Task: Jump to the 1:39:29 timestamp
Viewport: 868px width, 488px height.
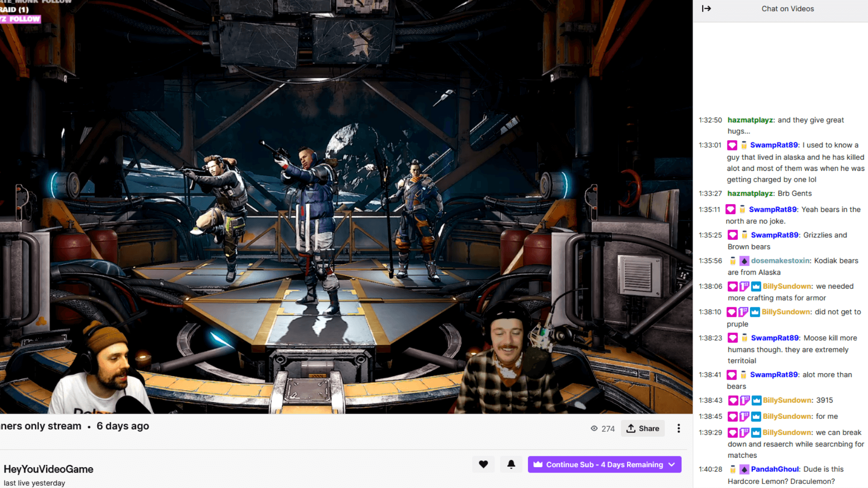Action: tap(710, 433)
